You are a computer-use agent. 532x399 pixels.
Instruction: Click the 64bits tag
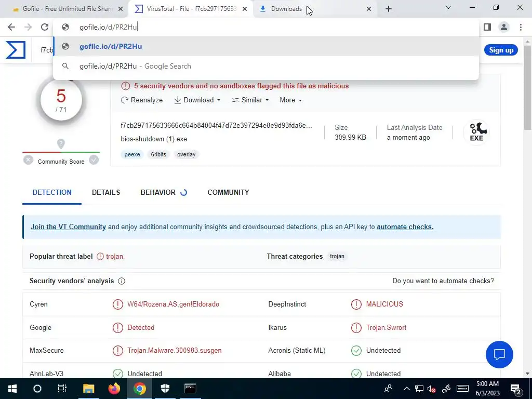158,154
